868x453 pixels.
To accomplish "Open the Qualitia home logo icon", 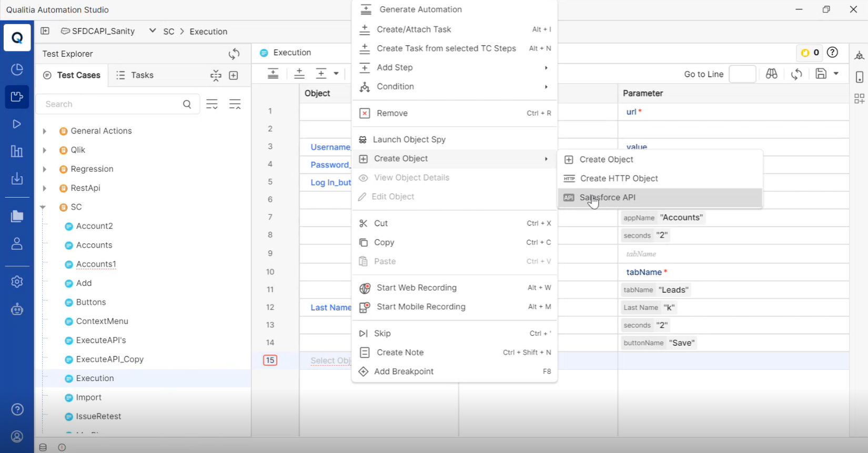I will [17, 37].
